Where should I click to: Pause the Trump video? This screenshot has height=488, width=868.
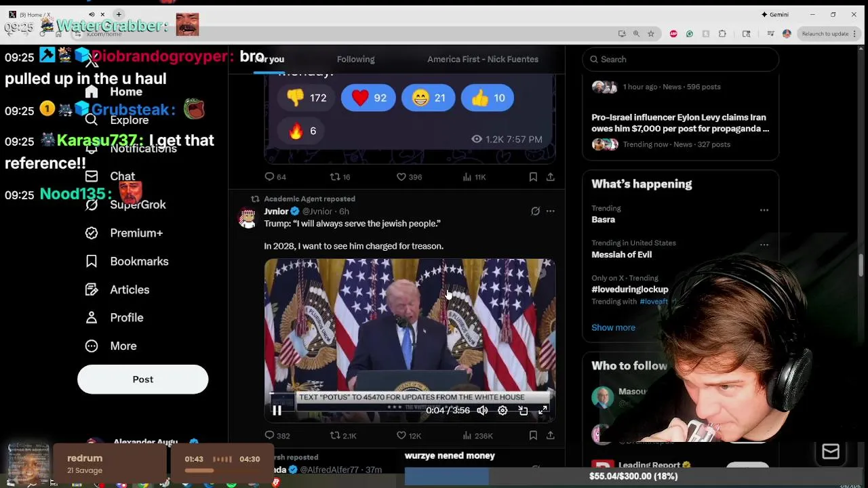[277, 410]
